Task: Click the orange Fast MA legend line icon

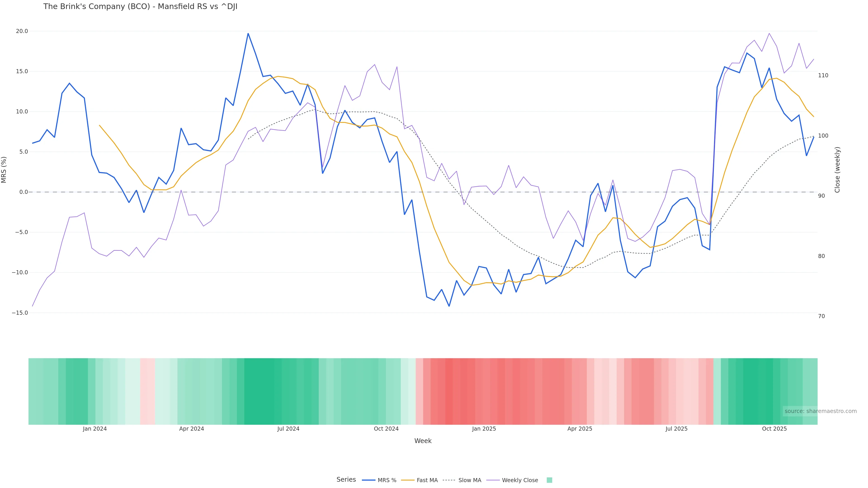Action: [x=408, y=480]
